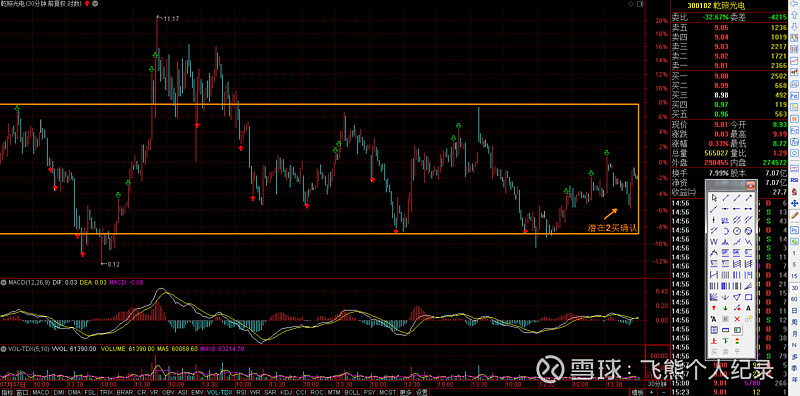Screen dimensions: 800x396
Task: Switch to 1-minute period in sidebar
Action: (x=794, y=253)
